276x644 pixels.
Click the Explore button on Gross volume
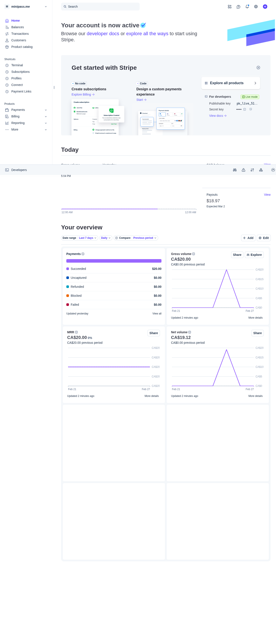tap(254, 255)
